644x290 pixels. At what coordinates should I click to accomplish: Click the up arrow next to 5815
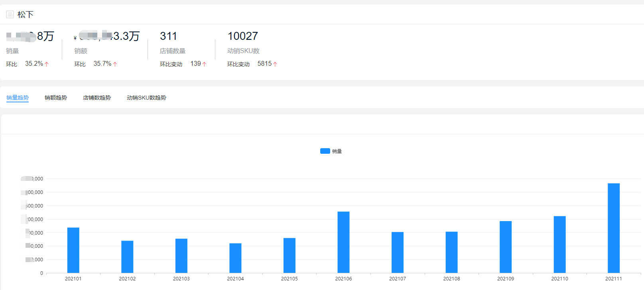point(275,64)
